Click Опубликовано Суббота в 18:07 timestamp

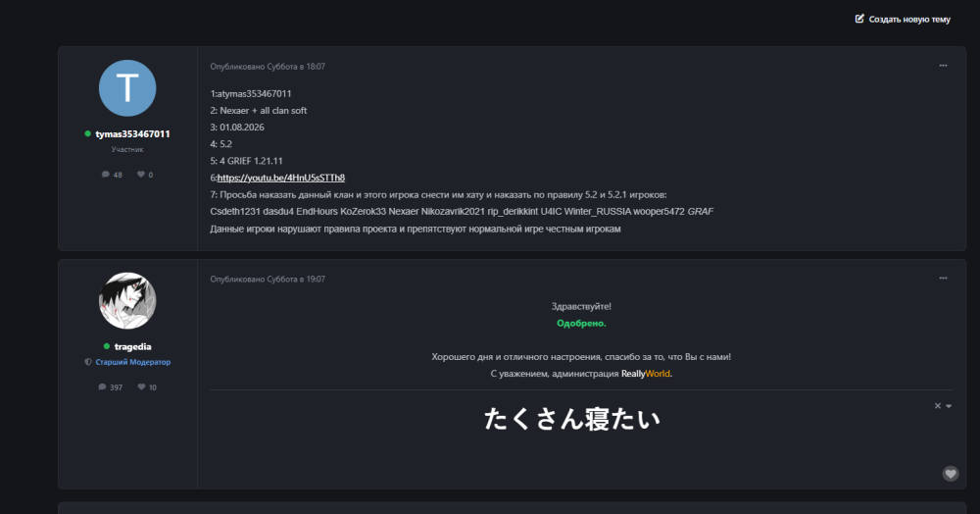click(x=268, y=67)
